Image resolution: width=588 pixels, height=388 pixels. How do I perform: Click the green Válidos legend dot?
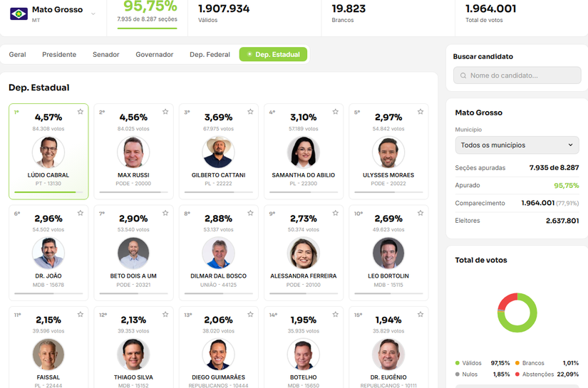tap(457, 363)
